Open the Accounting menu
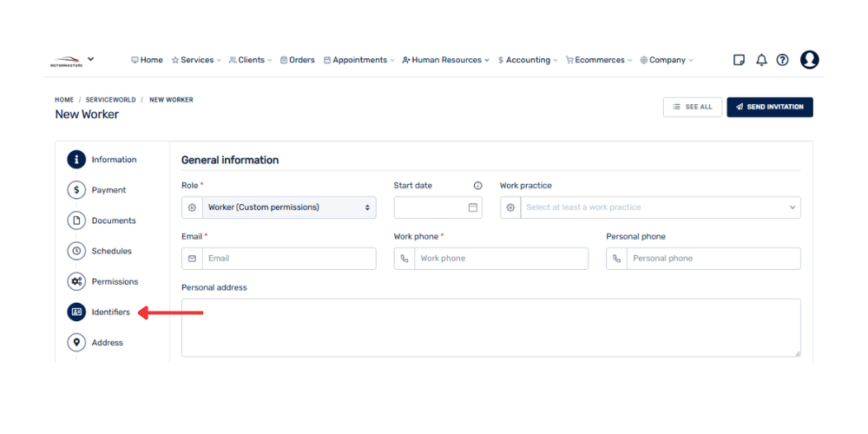Viewport: 868px width, 434px height. tap(528, 60)
